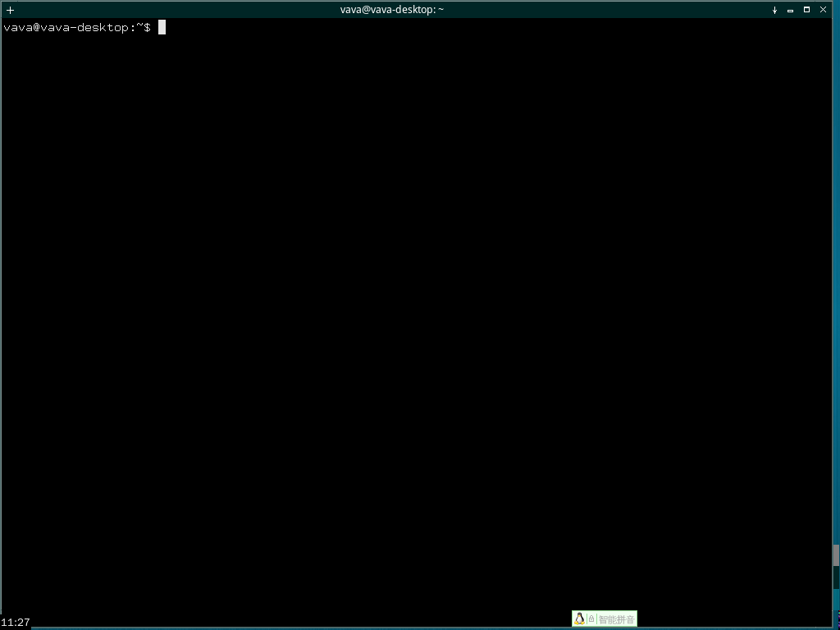Focus the terminal at the vava@vava-desktop prompt
The image size is (840, 630).
pos(77,27)
